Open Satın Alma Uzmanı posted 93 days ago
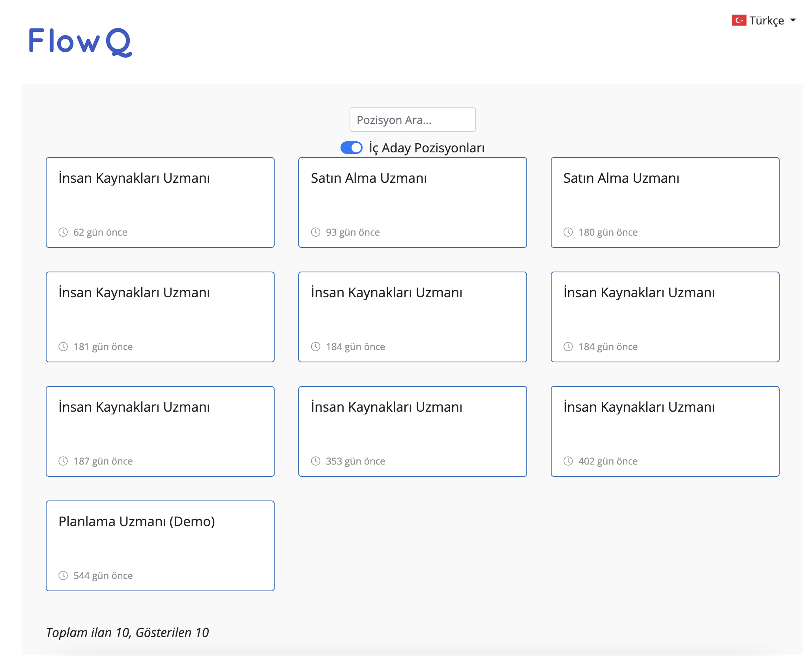The image size is (812, 656). 412,202
